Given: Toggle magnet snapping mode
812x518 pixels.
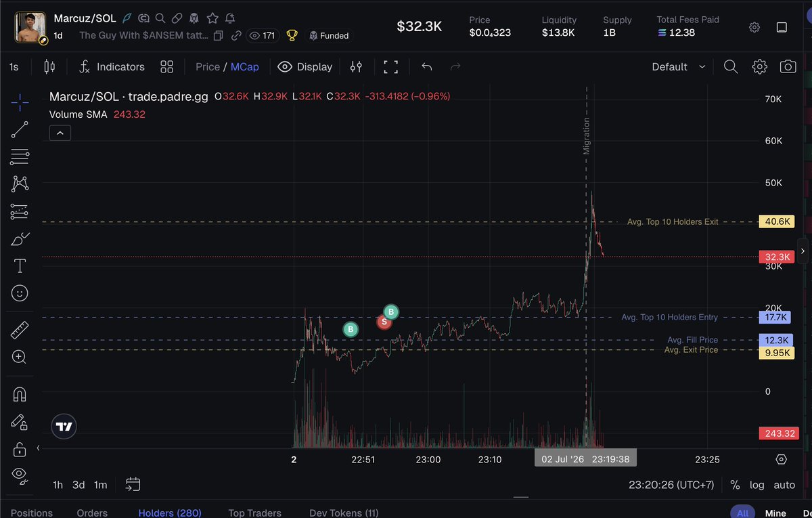Looking at the screenshot, I should coord(20,393).
